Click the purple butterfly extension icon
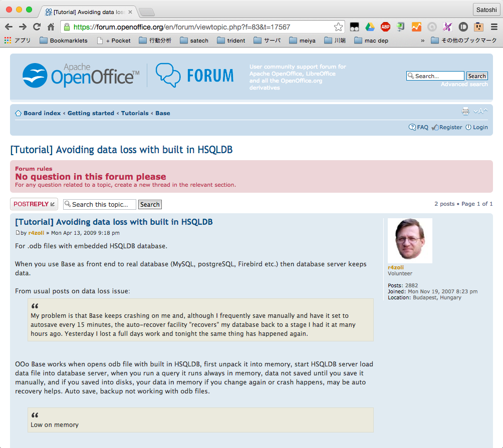The image size is (503, 448). (x=447, y=27)
